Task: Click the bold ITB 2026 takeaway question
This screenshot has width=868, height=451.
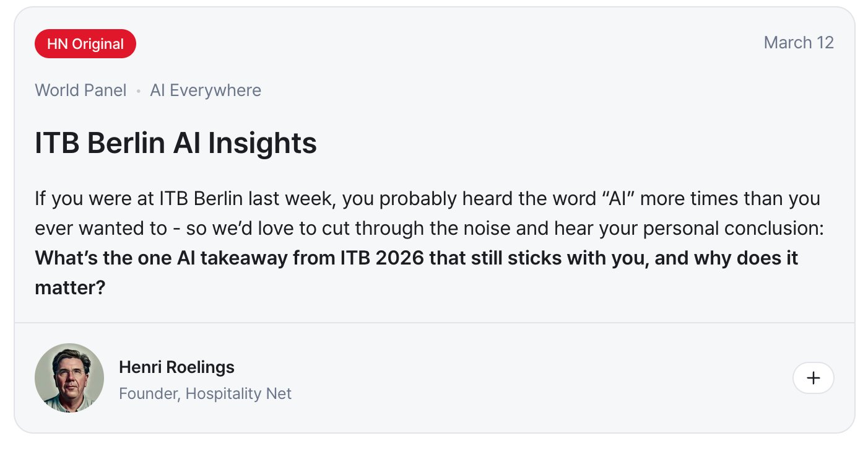Action: click(416, 258)
